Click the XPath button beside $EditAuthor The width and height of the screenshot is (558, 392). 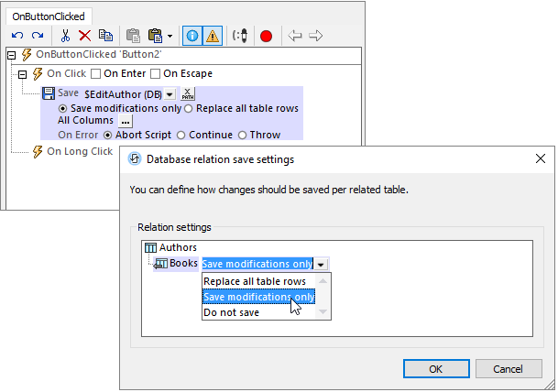[188, 93]
